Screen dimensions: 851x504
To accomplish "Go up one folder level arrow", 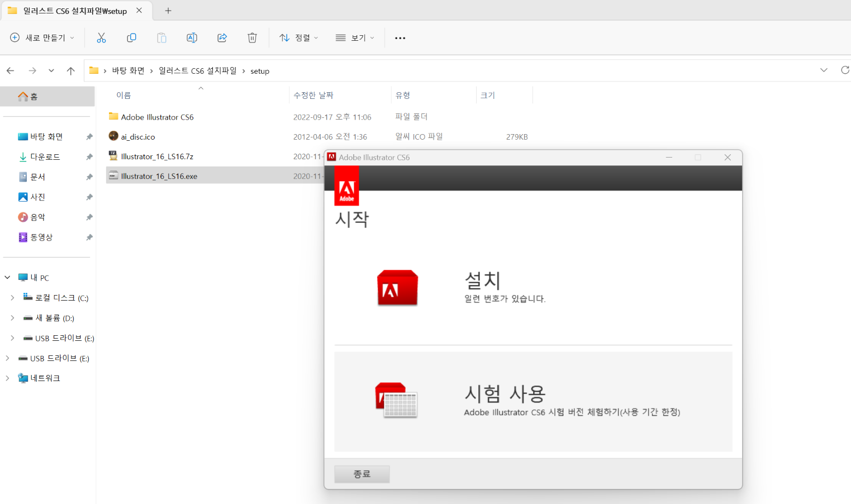I will [x=70, y=71].
